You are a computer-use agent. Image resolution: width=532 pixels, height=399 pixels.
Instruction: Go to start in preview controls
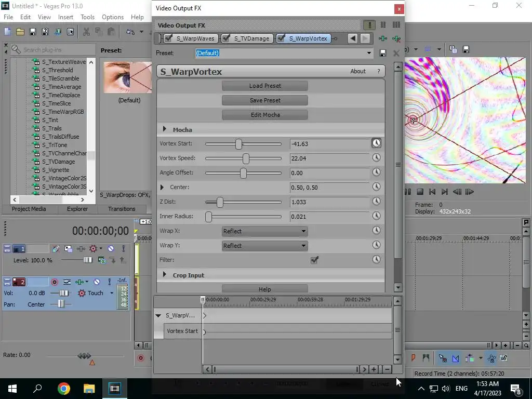(432, 192)
